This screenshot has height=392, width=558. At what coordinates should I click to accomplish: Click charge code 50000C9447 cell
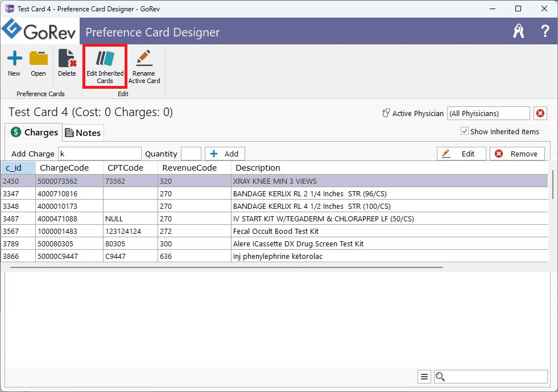[69, 256]
